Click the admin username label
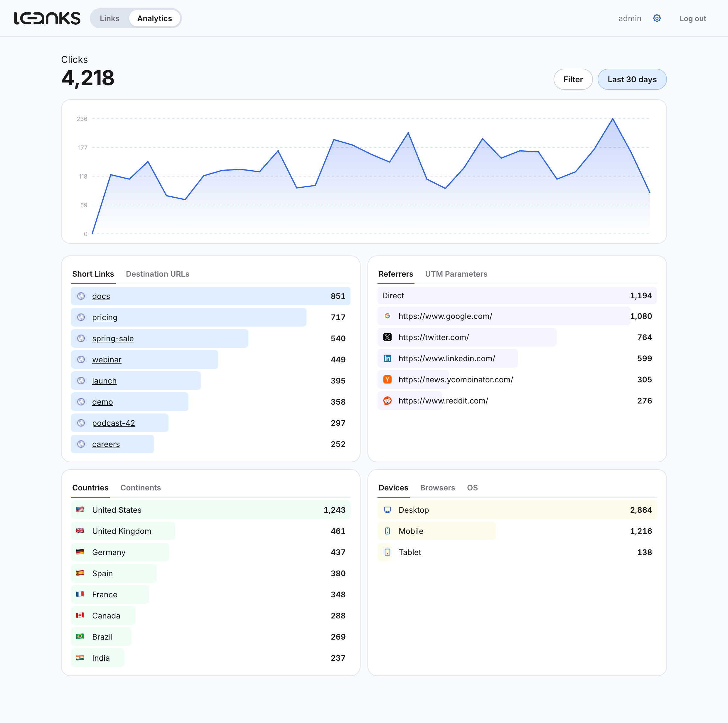The height and width of the screenshot is (723, 728). [630, 19]
